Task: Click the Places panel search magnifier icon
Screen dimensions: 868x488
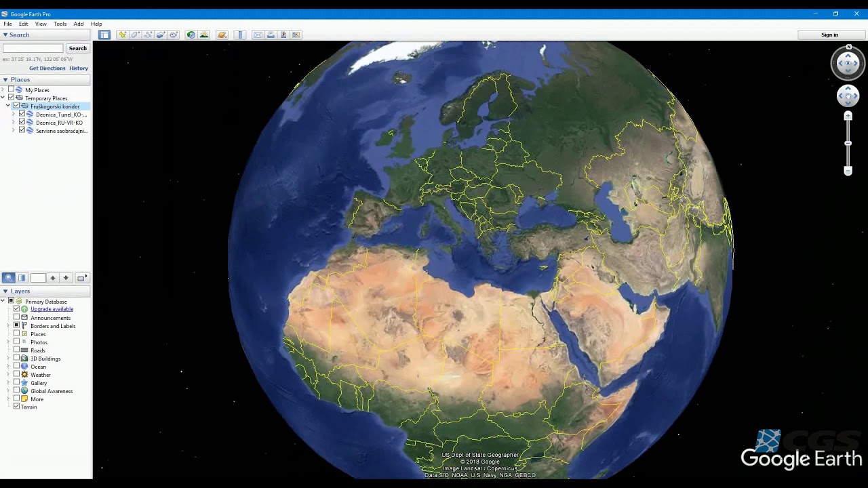Action: (x=9, y=278)
